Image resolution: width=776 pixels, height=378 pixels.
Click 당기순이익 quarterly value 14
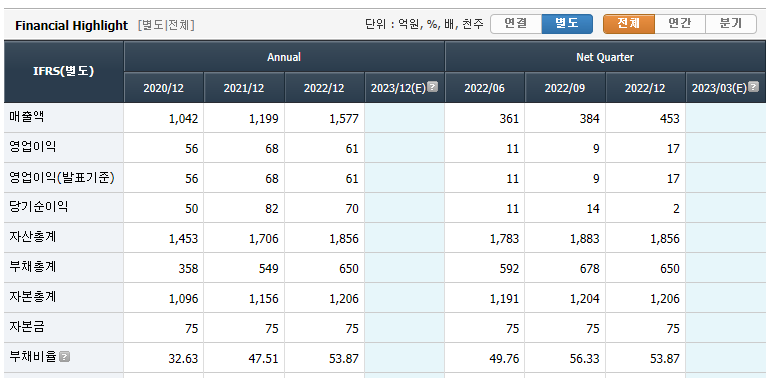592,209
